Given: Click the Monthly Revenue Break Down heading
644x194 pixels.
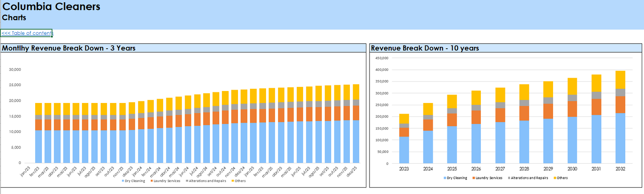Looking at the screenshot, I should coord(69,48).
